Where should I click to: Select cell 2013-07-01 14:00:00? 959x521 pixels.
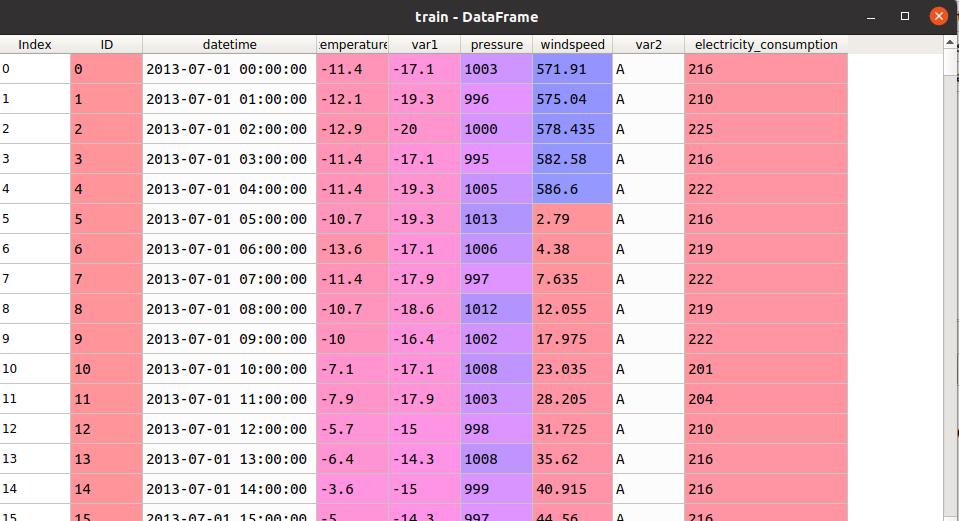pos(229,489)
